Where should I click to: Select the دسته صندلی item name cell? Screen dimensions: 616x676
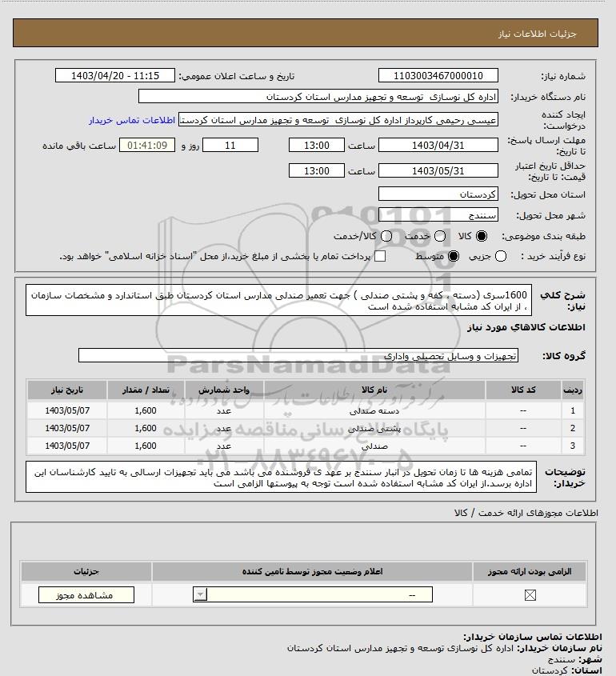pyautogui.click(x=374, y=411)
